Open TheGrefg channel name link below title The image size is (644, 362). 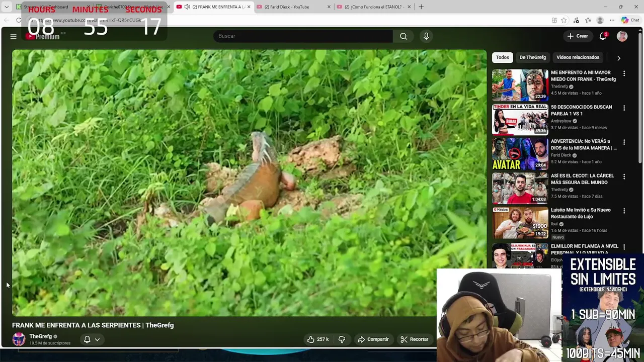pos(41,336)
